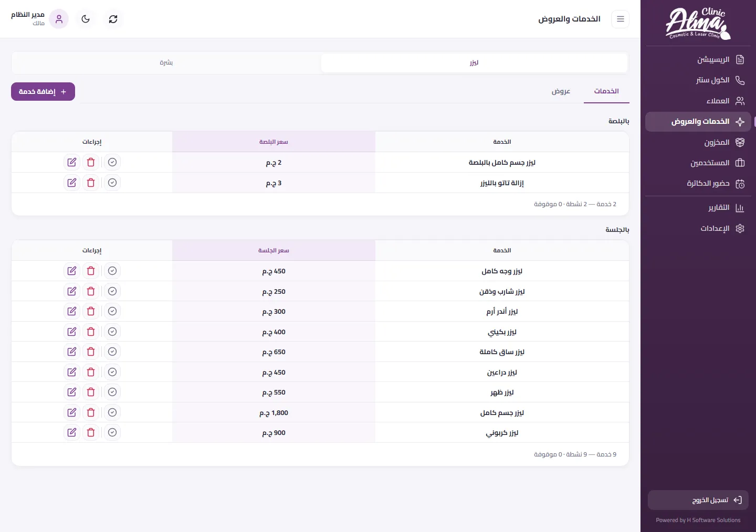Toggle active status for ليزر بكيني

[112, 332]
